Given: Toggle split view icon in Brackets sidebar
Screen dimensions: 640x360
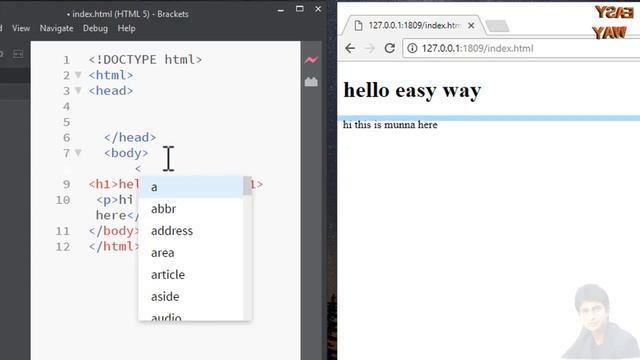Looking at the screenshot, I should [x=18, y=54].
